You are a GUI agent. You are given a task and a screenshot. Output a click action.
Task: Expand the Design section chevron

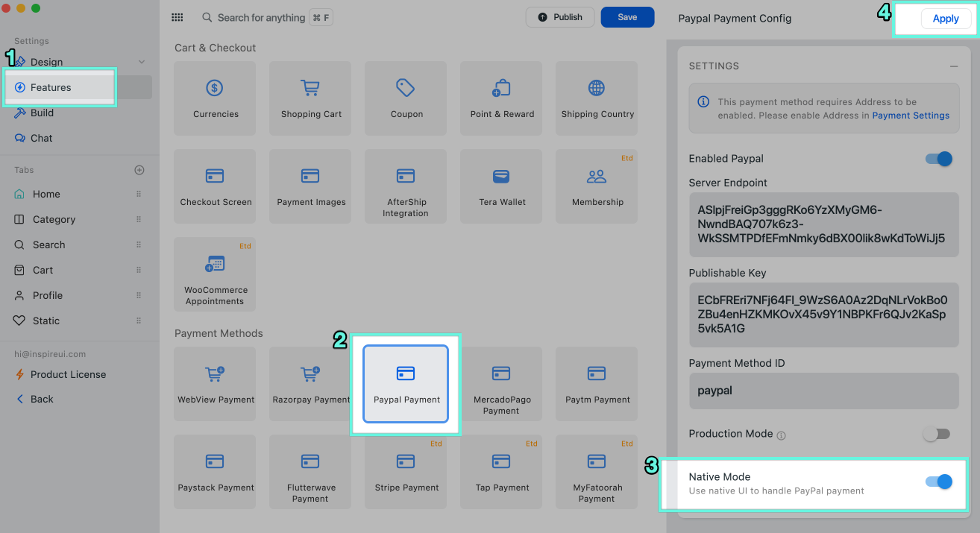pyautogui.click(x=142, y=62)
